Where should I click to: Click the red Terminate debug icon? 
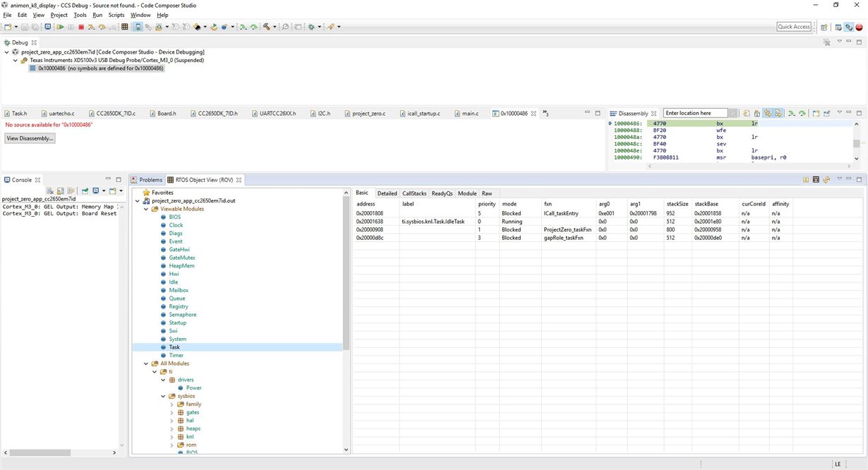81,27
